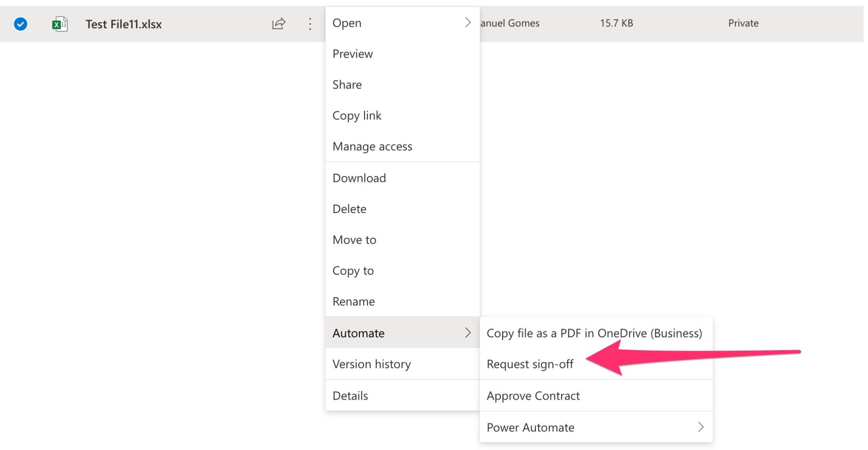Select Share in the context menu
This screenshot has width=868, height=450.
pos(402,85)
